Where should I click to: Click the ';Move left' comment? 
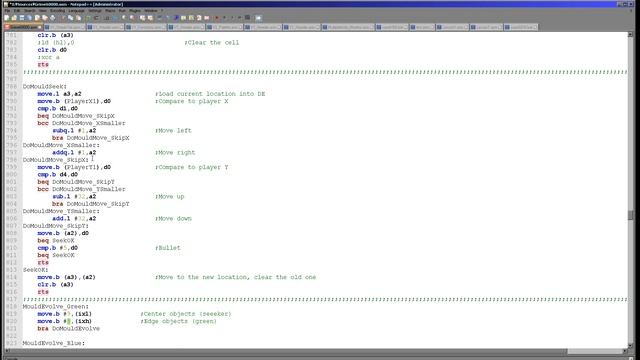[x=173, y=131]
